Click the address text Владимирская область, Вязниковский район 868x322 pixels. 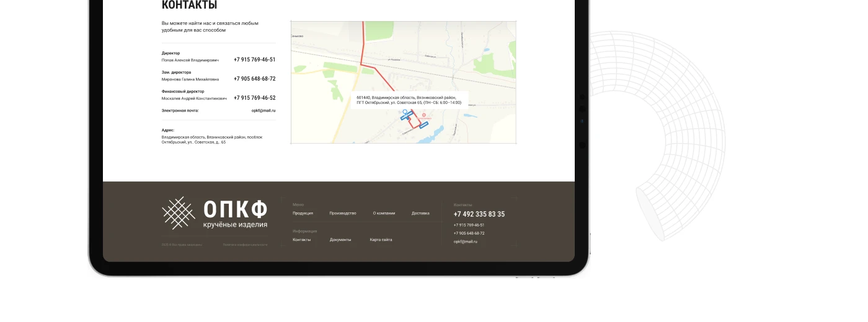tap(212, 139)
